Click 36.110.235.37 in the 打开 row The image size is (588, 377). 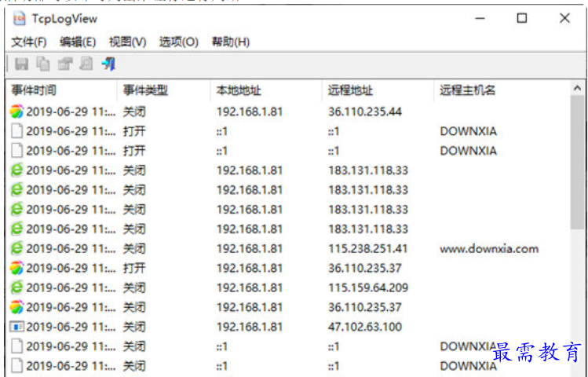tap(365, 268)
